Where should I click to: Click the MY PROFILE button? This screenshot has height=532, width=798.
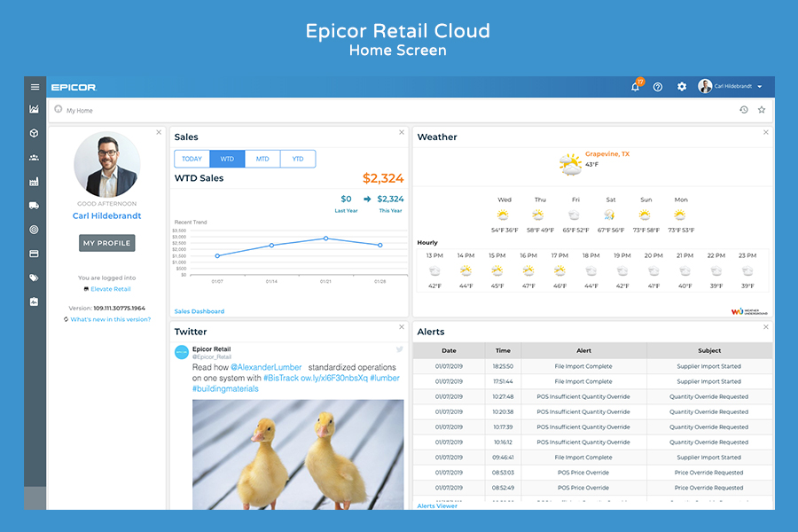coord(106,243)
